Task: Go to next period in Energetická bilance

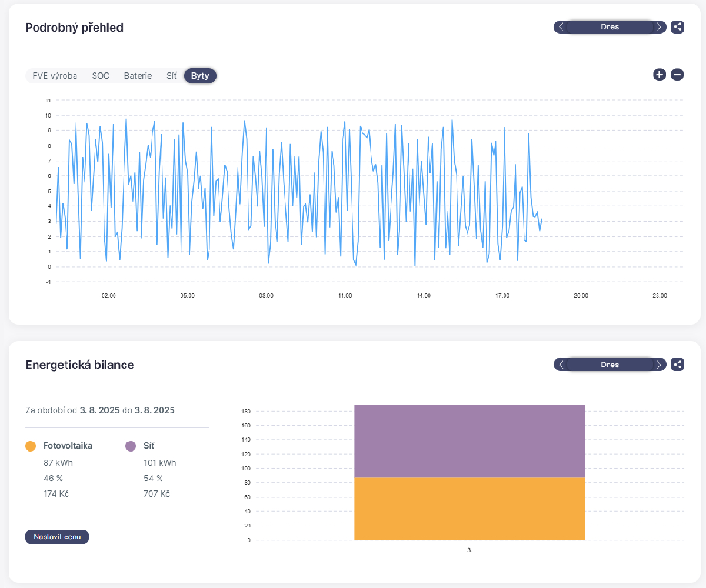Action: (x=659, y=365)
